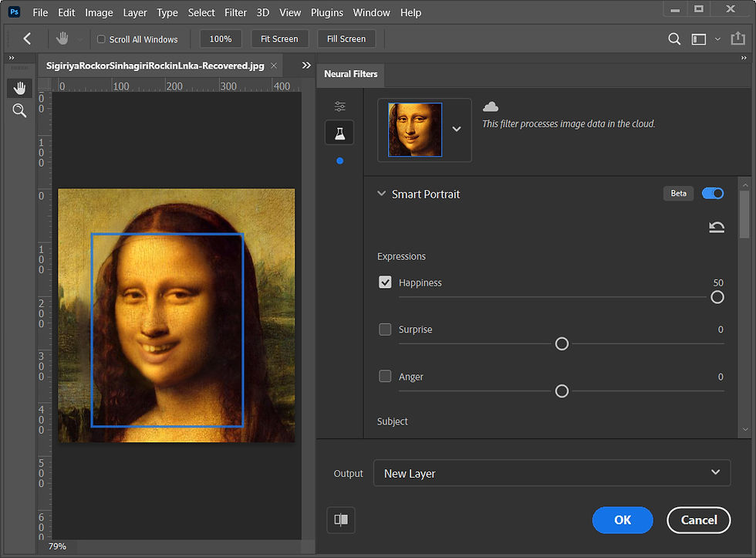Close the SigiriyaRock document tab
This screenshot has height=558, width=756.
[x=274, y=66]
